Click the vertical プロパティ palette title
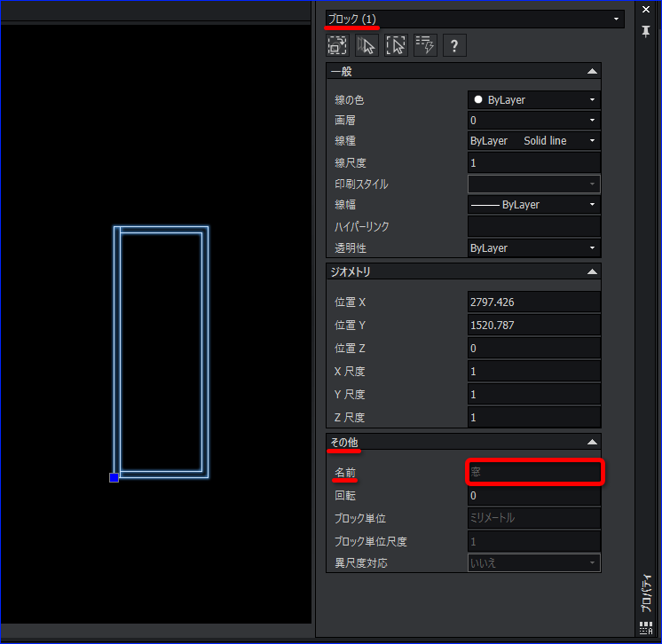The image size is (662, 644). point(646,593)
